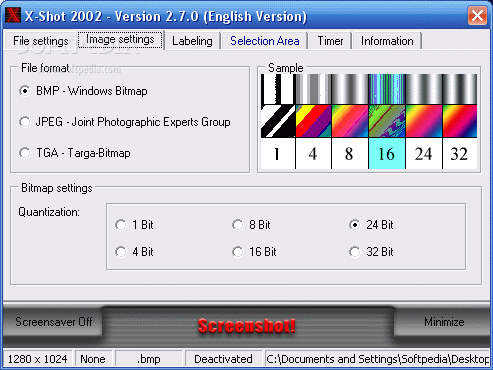Click the Deactivated status entry
This screenshot has width=493, height=370.
(x=223, y=359)
